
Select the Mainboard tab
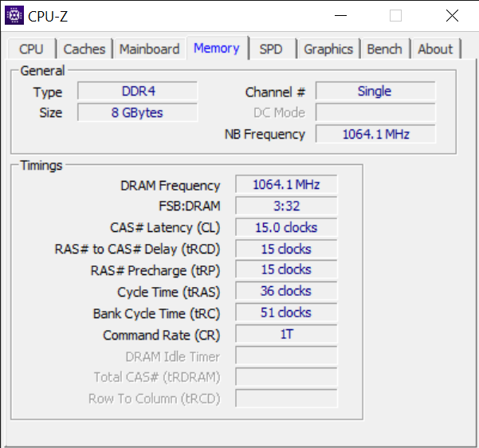[x=149, y=49]
